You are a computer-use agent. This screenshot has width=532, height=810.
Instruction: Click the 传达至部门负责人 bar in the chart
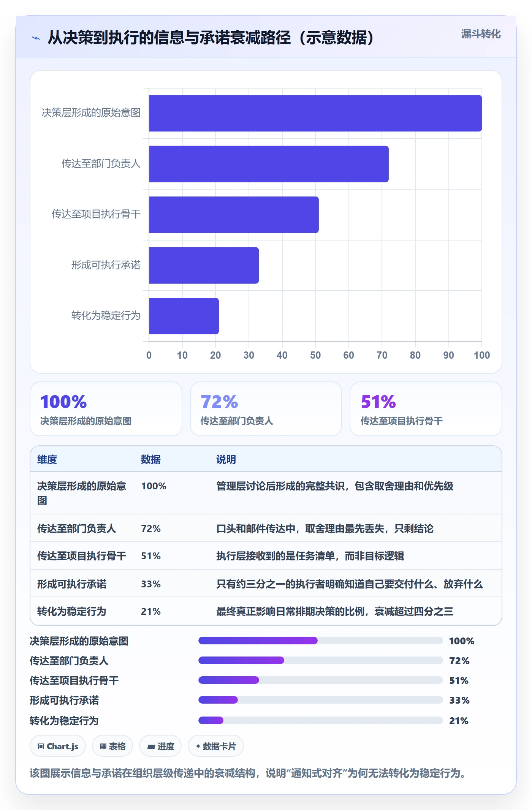click(x=269, y=164)
